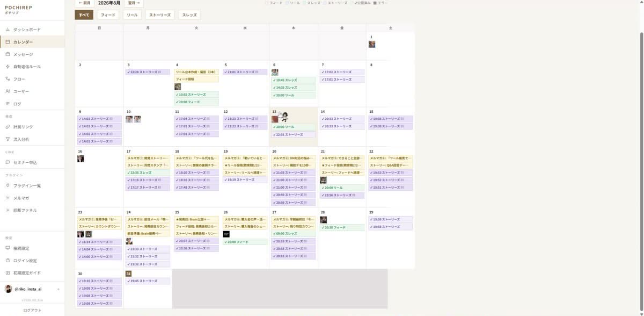Click the list icon beside ログ

click(8, 104)
